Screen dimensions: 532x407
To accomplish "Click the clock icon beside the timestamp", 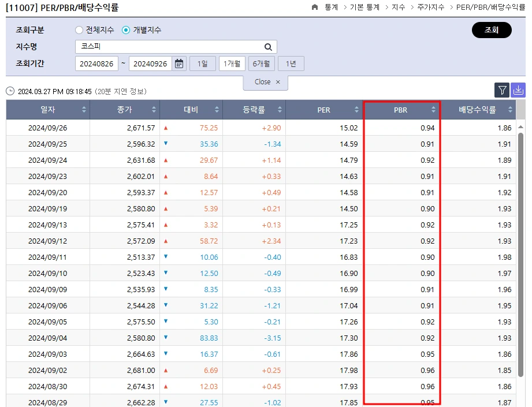I will [x=9, y=91].
